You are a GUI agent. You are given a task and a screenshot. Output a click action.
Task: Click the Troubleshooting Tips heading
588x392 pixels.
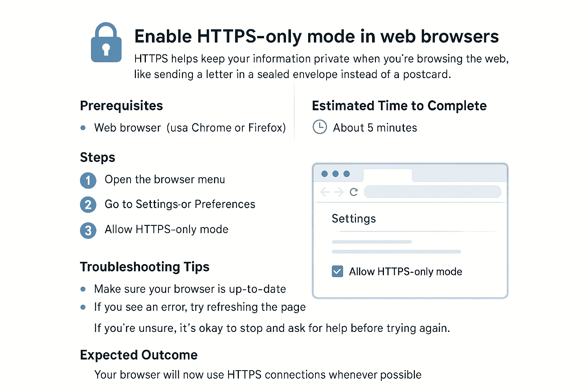pyautogui.click(x=144, y=267)
